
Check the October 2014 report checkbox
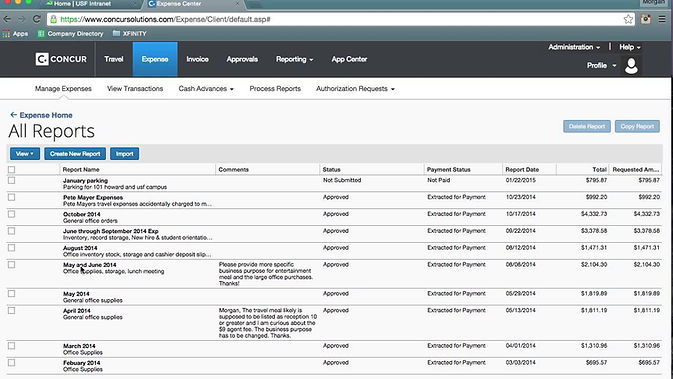(12, 214)
